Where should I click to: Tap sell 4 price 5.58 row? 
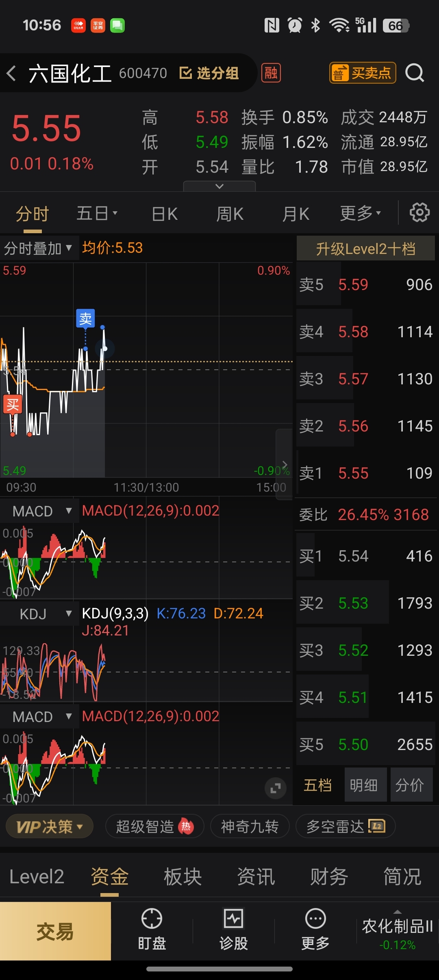pos(366,332)
